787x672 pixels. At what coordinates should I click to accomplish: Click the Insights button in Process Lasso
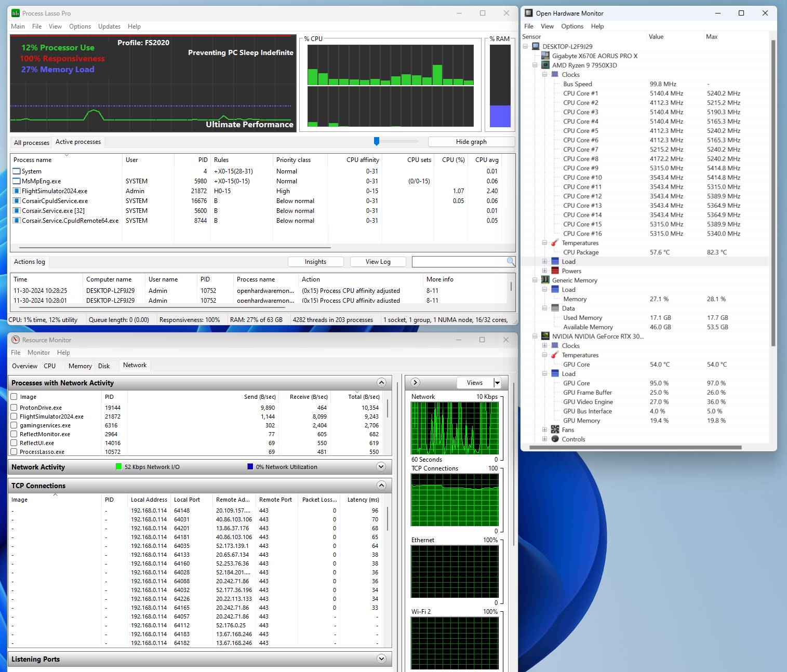(315, 261)
